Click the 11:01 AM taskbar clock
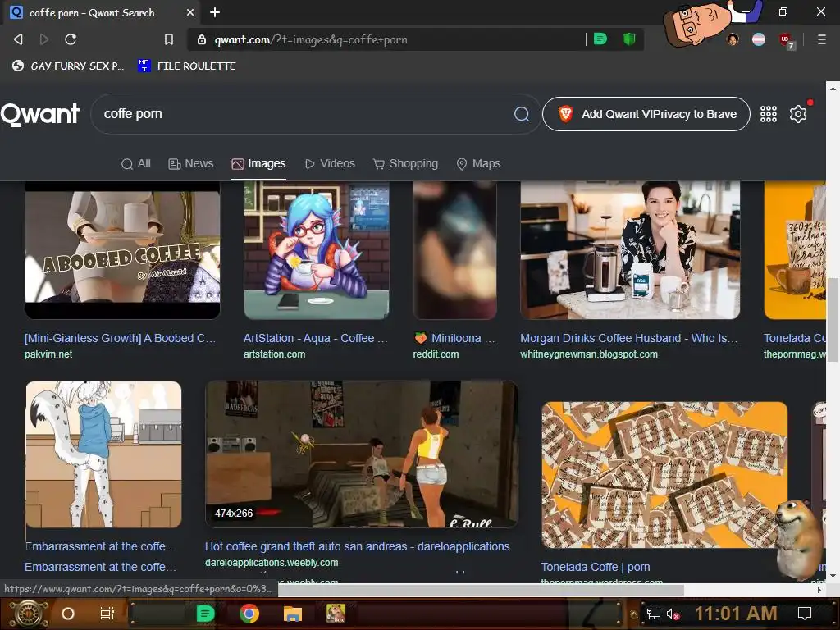 coord(736,614)
